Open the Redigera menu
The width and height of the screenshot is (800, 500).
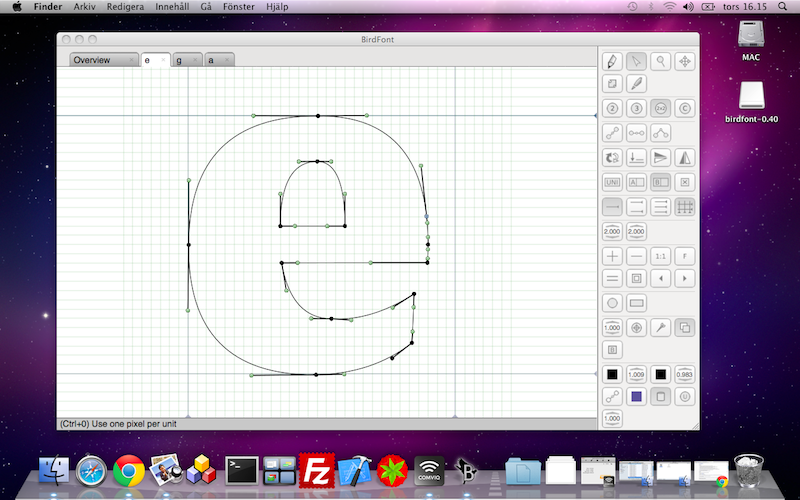(125, 6)
